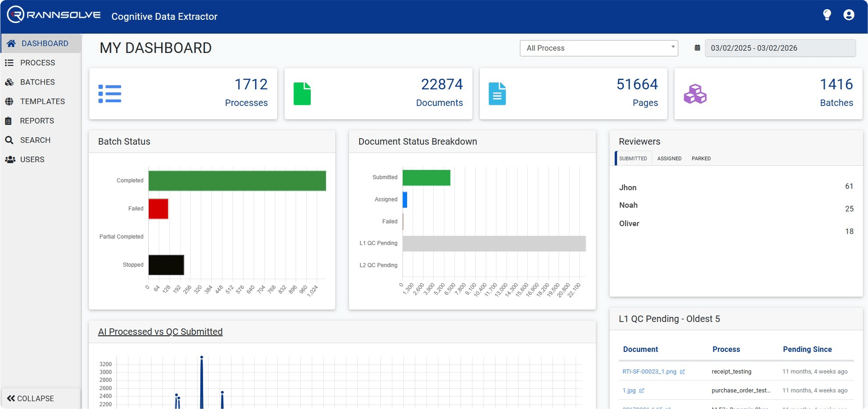
Task: Collapse the sidebar navigation
Action: pos(31,398)
